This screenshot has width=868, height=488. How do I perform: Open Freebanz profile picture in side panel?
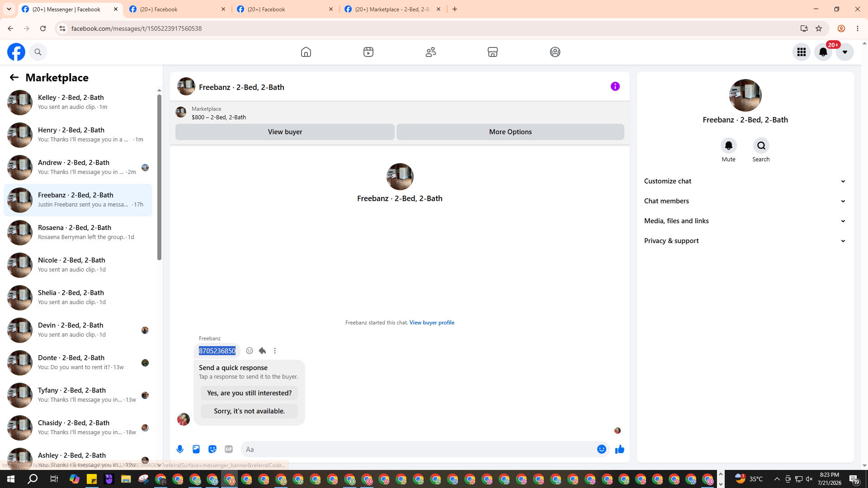[745, 95]
